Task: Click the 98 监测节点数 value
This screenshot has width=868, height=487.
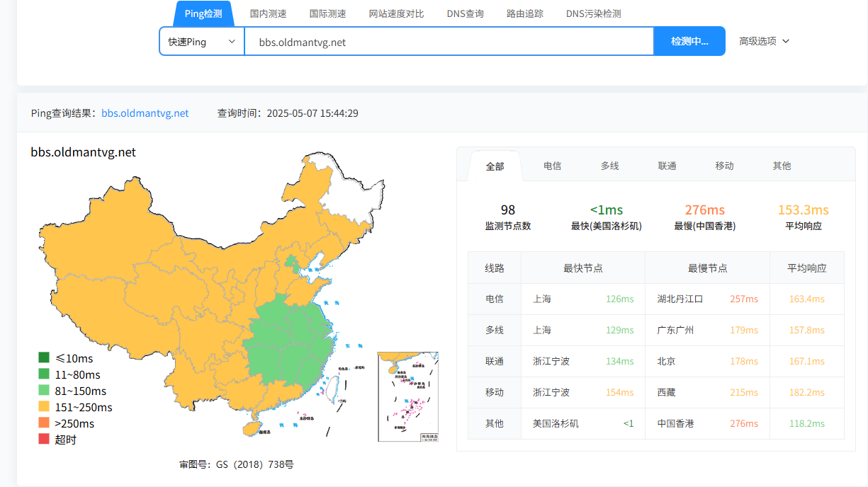Action: tap(507, 210)
